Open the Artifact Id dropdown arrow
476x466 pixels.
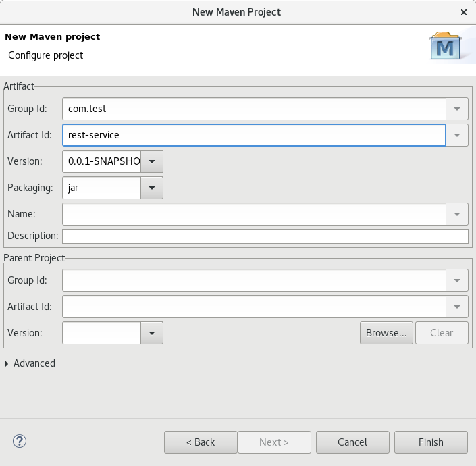click(x=457, y=135)
